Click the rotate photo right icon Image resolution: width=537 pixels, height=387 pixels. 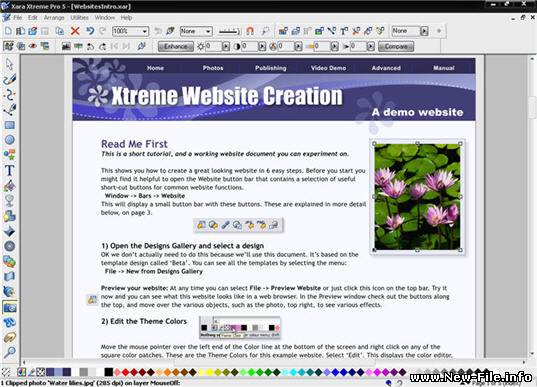(x=102, y=46)
